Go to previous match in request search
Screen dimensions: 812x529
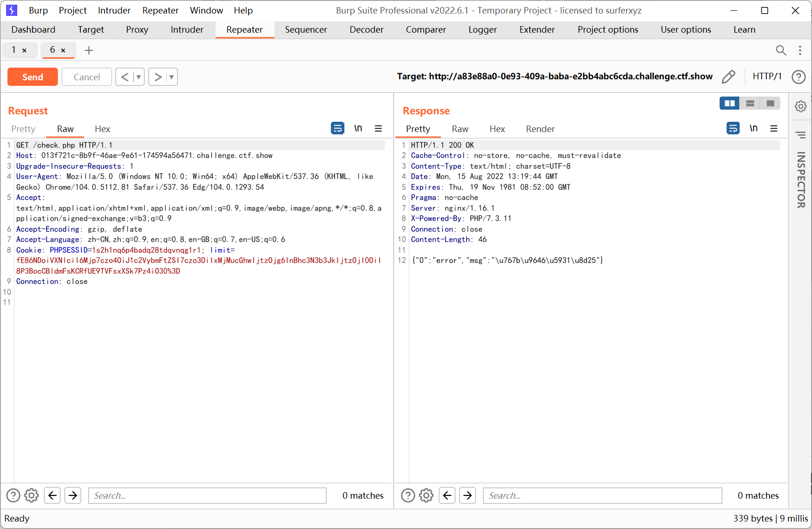click(x=53, y=495)
